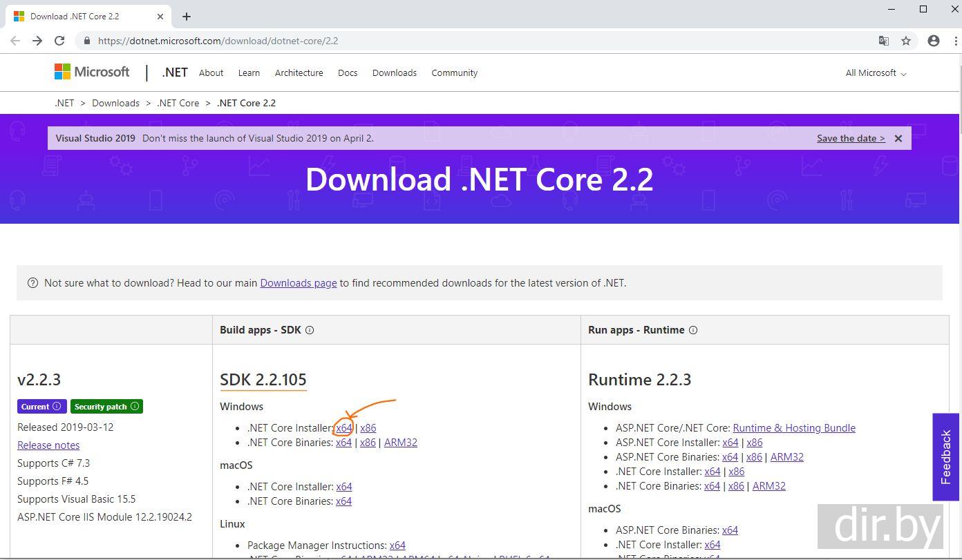Download SDK Windows .NET Core Installer x64

(344, 428)
